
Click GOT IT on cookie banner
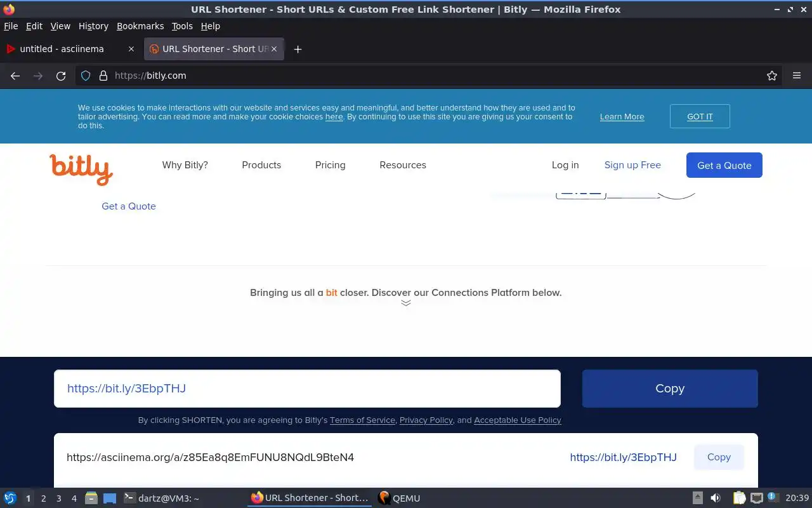pyautogui.click(x=700, y=116)
